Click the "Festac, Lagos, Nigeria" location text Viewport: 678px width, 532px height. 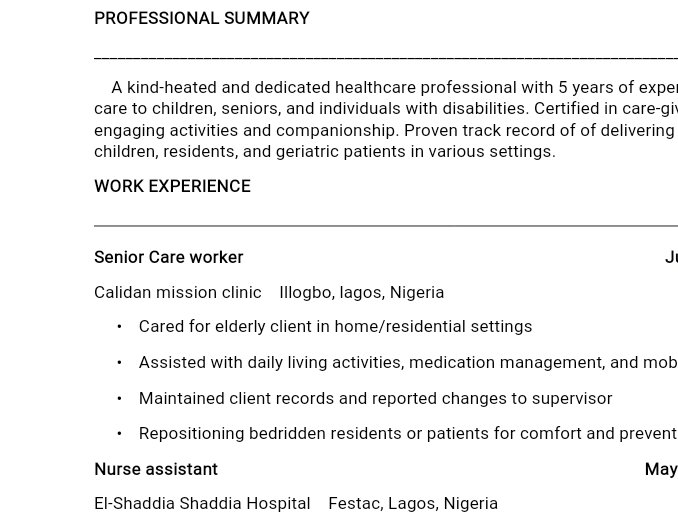[x=412, y=503]
